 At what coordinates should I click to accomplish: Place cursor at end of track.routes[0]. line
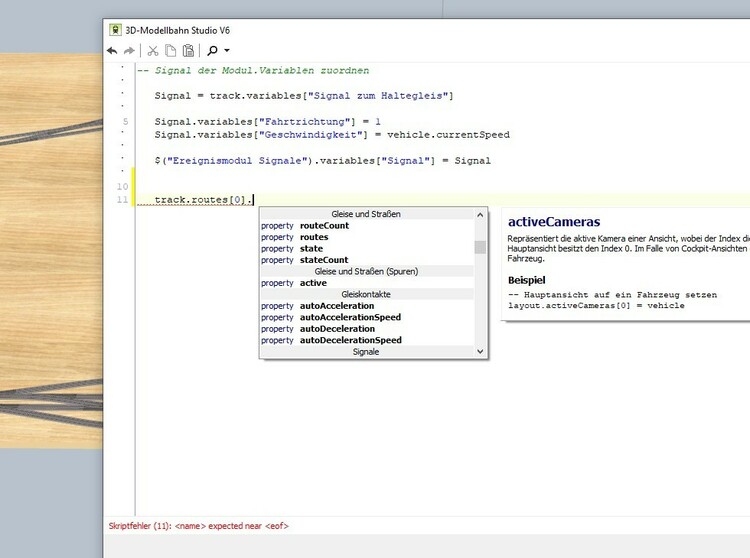255,201
